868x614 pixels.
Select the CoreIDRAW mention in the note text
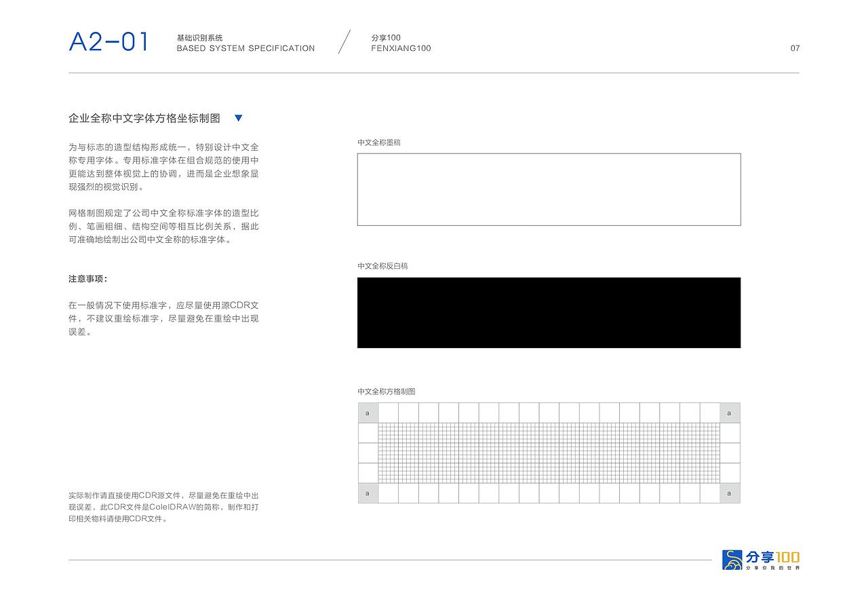pyautogui.click(x=174, y=507)
